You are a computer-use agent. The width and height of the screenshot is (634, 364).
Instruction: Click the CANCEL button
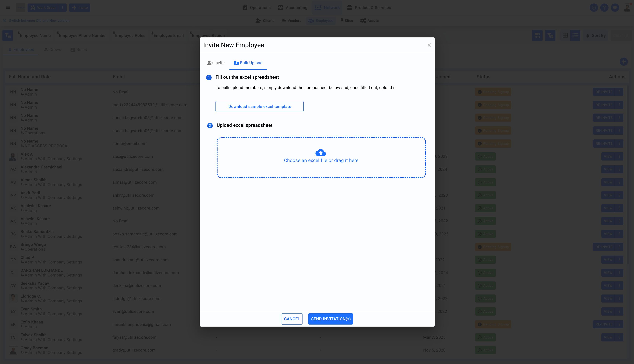(x=292, y=319)
